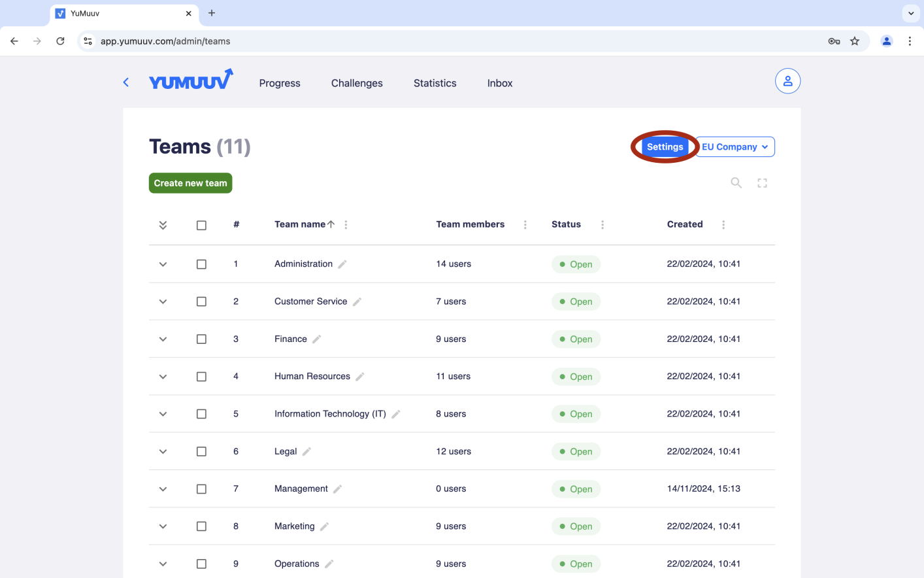Image resolution: width=924 pixels, height=578 pixels.
Task: Click the pencil icon next to Administration
Action: (342, 264)
